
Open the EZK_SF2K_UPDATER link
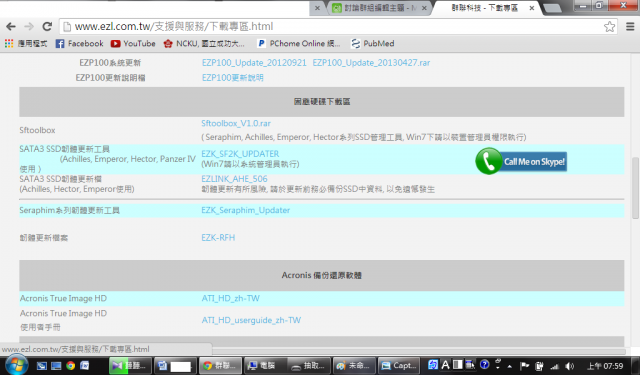click(x=240, y=154)
